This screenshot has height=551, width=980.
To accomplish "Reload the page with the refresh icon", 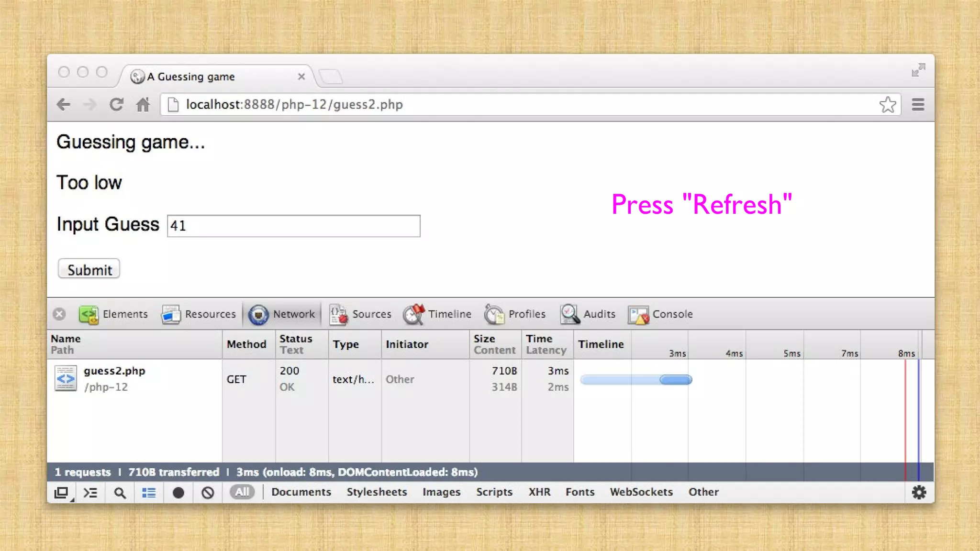I will (116, 104).
